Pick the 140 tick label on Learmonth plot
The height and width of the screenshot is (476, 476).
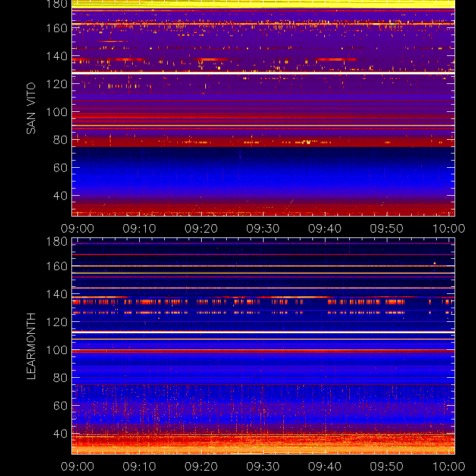pos(57,294)
